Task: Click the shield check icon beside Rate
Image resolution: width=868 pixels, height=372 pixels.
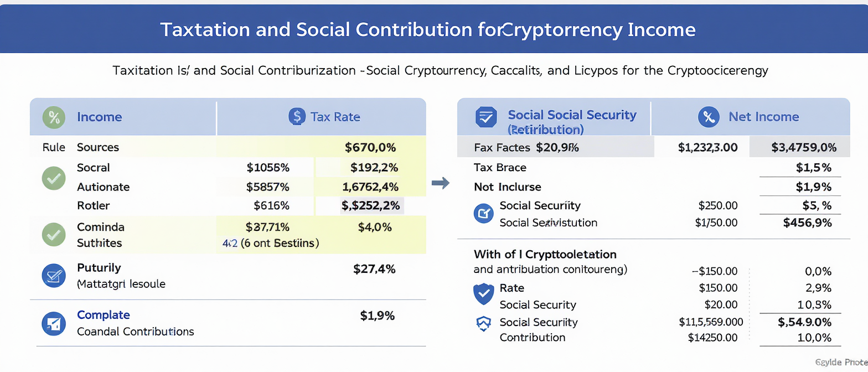Action: pos(484,294)
